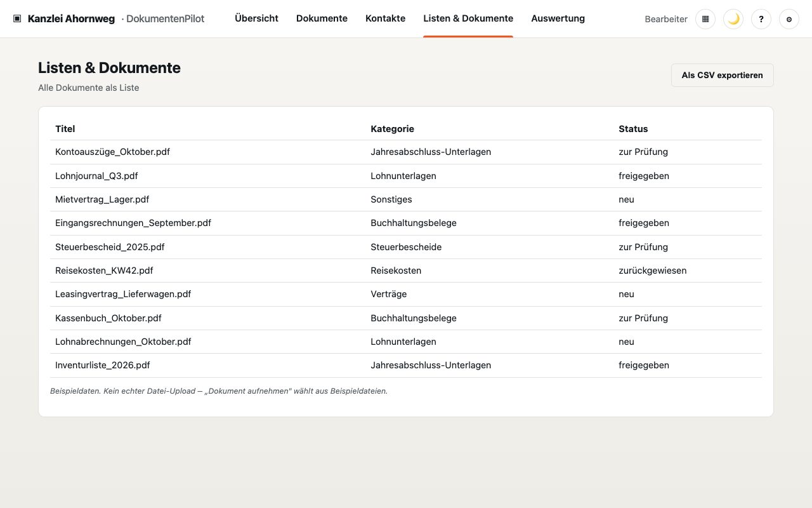
Task: Click the Titel column header
Action: click(65, 129)
